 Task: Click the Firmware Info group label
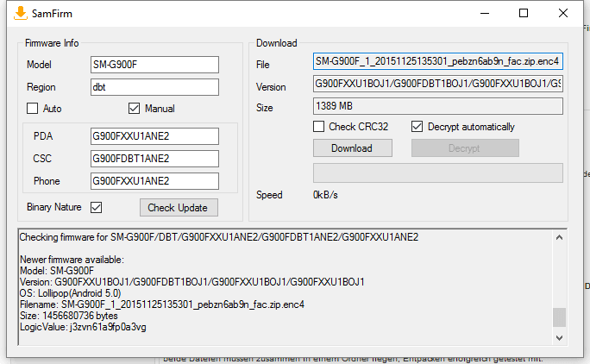click(x=52, y=43)
